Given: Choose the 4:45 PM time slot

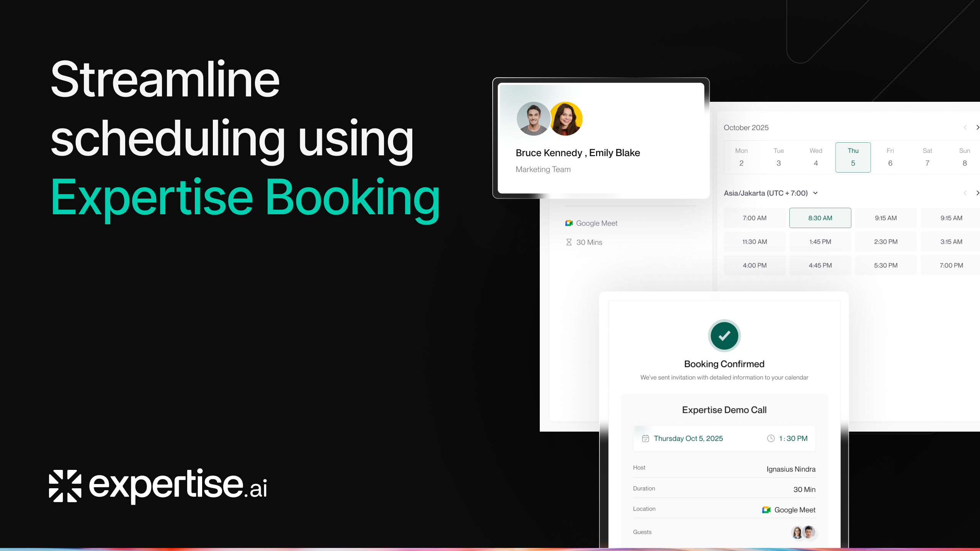Looking at the screenshot, I should [x=820, y=266].
